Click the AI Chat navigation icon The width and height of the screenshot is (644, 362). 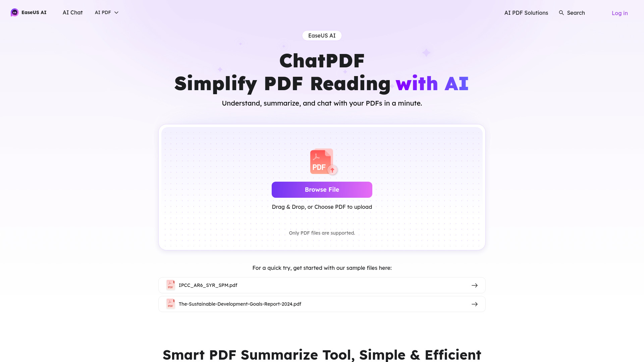[x=72, y=12]
